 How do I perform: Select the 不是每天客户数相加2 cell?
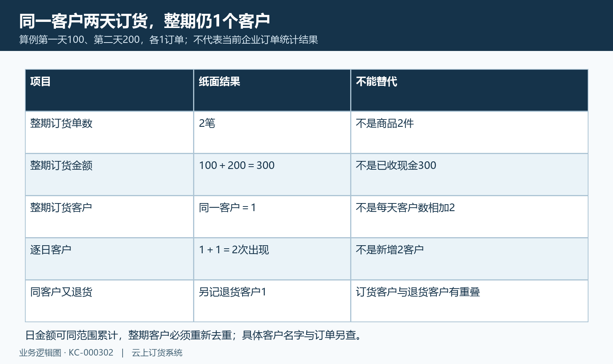pyautogui.click(x=469, y=217)
